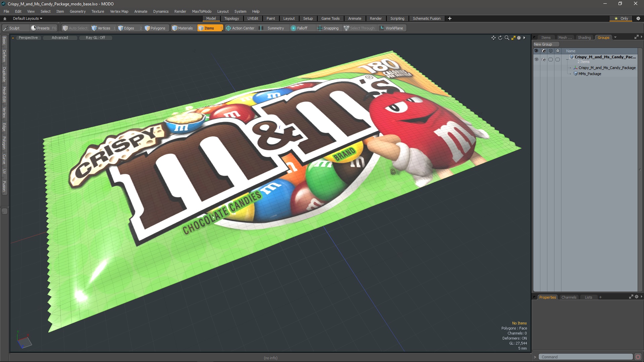The width and height of the screenshot is (644, 362).
Task: Switch to Channels tab
Action: [x=569, y=297]
